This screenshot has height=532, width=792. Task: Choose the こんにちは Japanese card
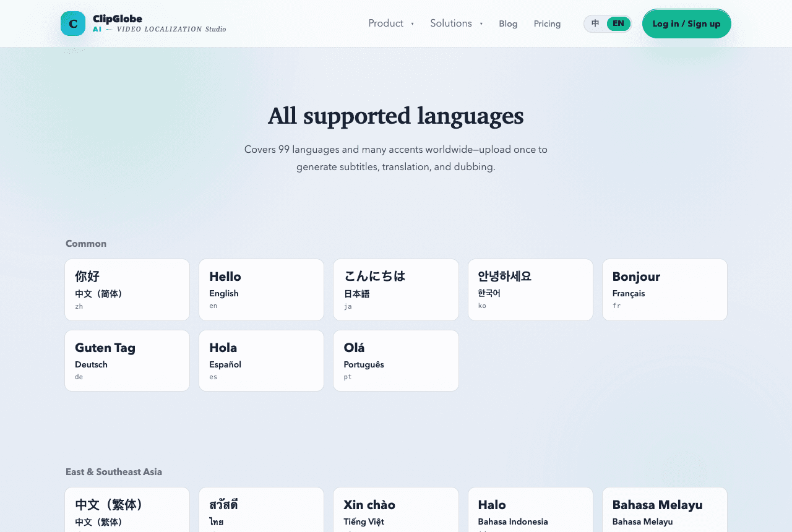(x=396, y=290)
